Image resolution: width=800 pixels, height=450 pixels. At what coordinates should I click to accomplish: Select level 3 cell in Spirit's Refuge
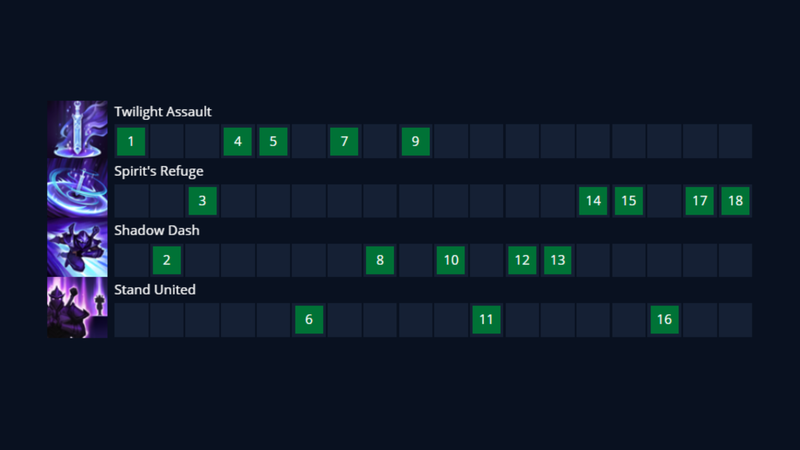(x=202, y=201)
